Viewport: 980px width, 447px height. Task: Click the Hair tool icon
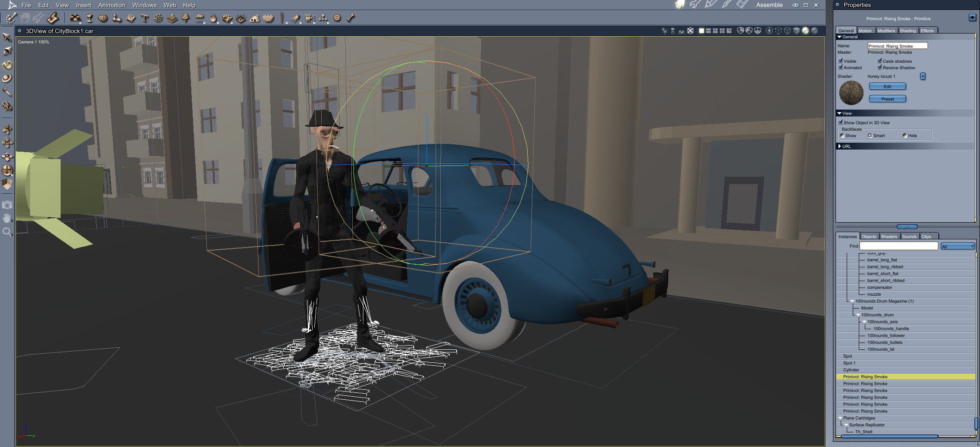coord(241,18)
